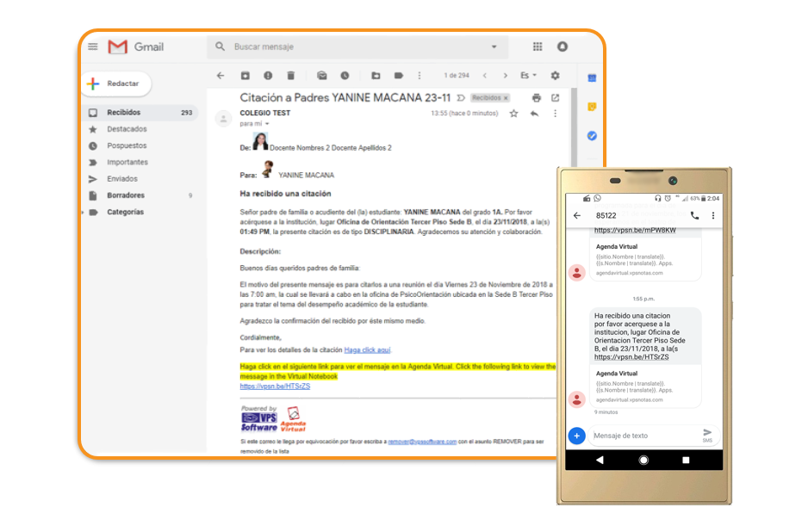Open Gmail settings gear
The image size is (802, 532).
(555, 76)
